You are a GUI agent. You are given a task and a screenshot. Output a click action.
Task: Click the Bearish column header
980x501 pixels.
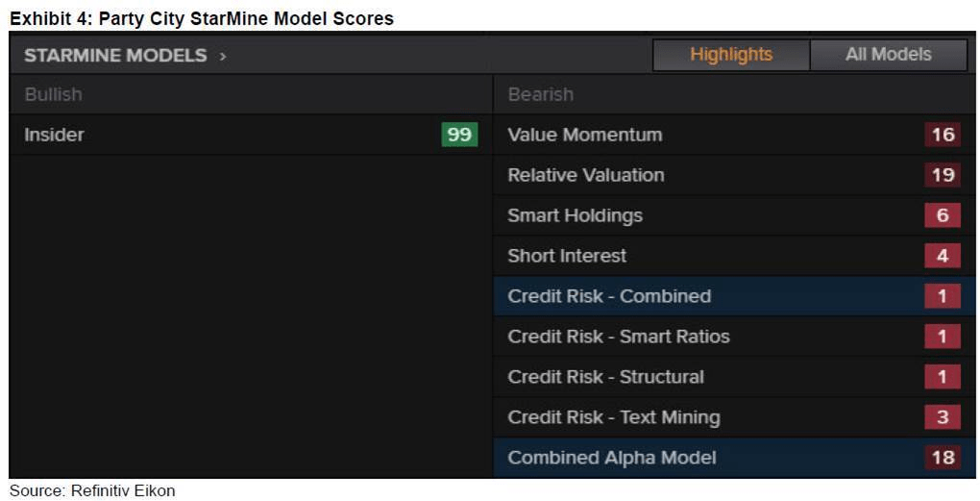point(540,94)
